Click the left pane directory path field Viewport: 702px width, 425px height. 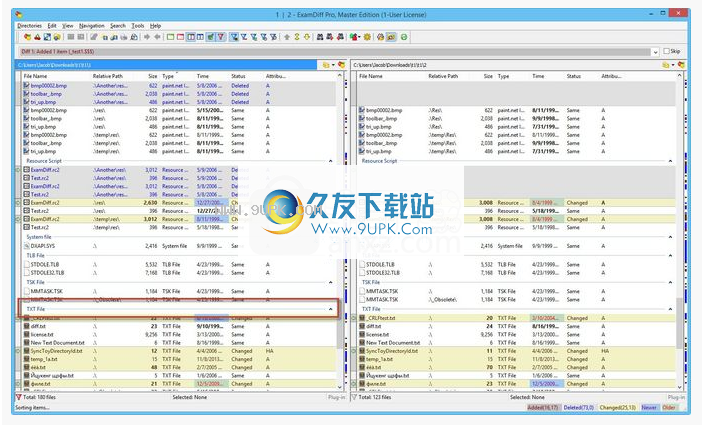(x=166, y=65)
